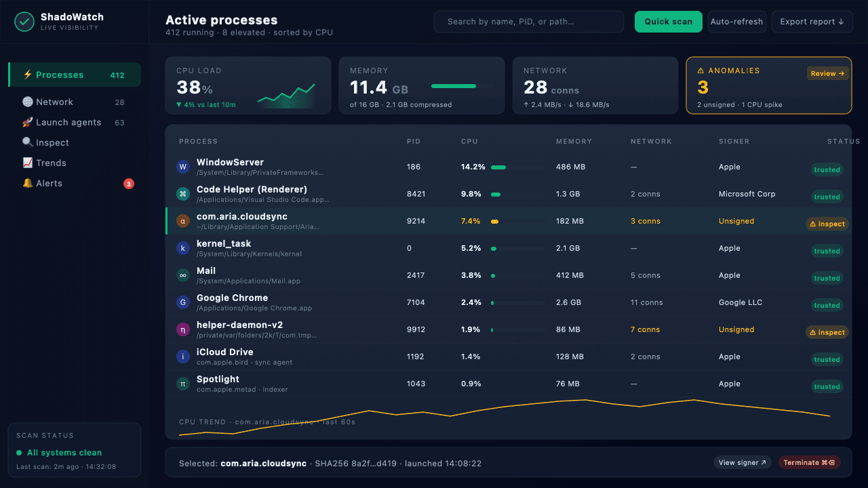Toggle the Auto-refresh button
The width and height of the screenshot is (868, 488).
point(736,22)
